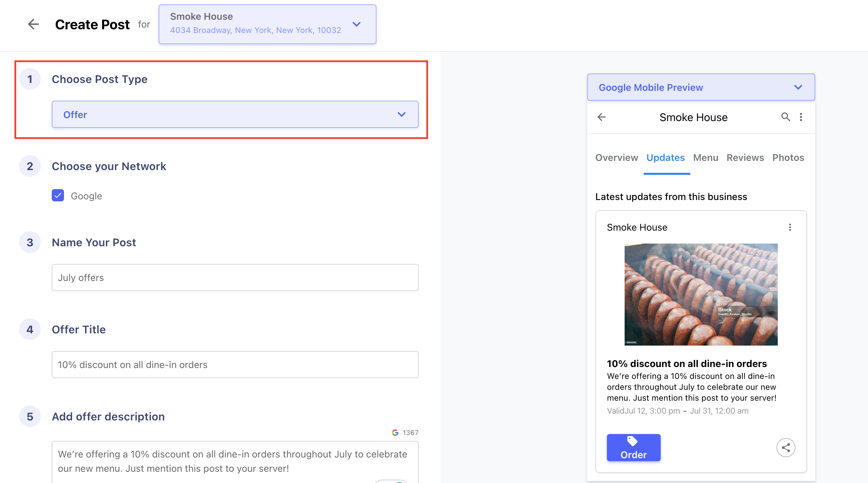Click the '10% discount on all dine-in orders' preview headline
Screen dimensions: 868x483
click(x=687, y=364)
